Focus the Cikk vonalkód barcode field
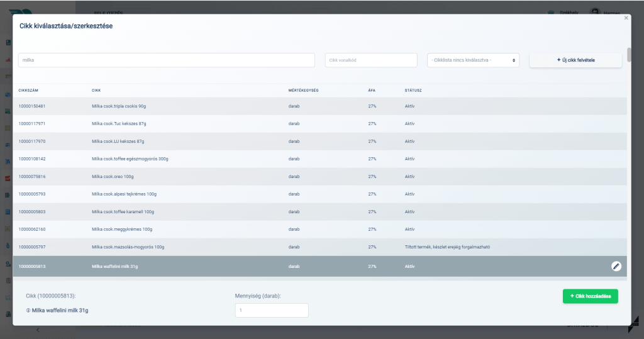The image size is (644, 339). pyautogui.click(x=371, y=60)
